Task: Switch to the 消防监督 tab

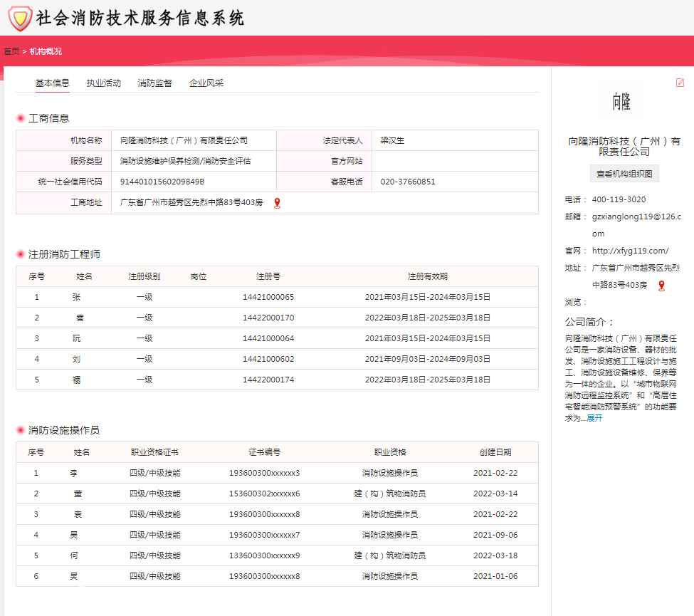Action: (155, 83)
